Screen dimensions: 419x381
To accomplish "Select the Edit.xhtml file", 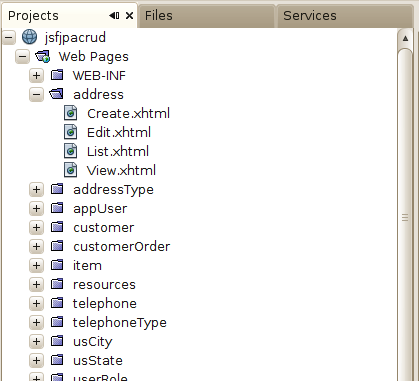I will click(x=119, y=132).
